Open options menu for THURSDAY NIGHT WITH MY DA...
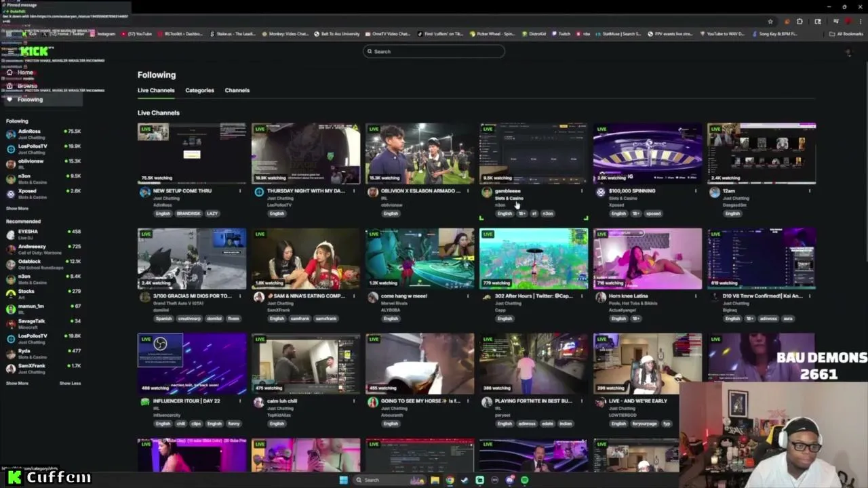 point(354,191)
